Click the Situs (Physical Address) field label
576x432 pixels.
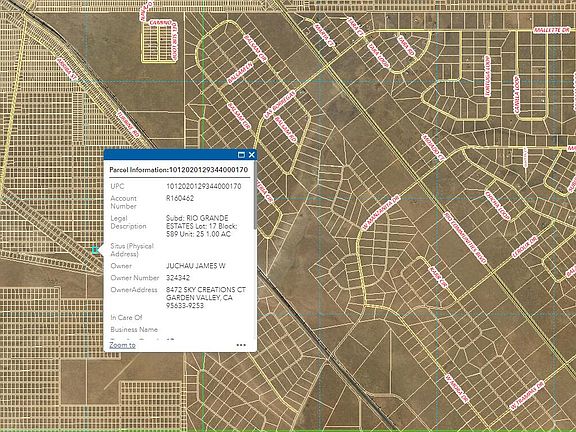(x=132, y=250)
